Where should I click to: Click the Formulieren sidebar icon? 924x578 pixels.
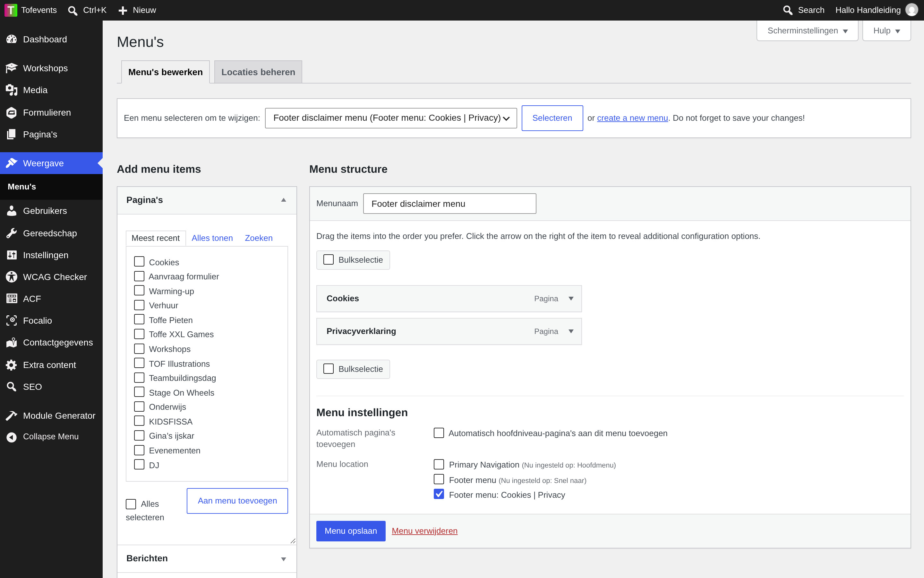pos(12,112)
